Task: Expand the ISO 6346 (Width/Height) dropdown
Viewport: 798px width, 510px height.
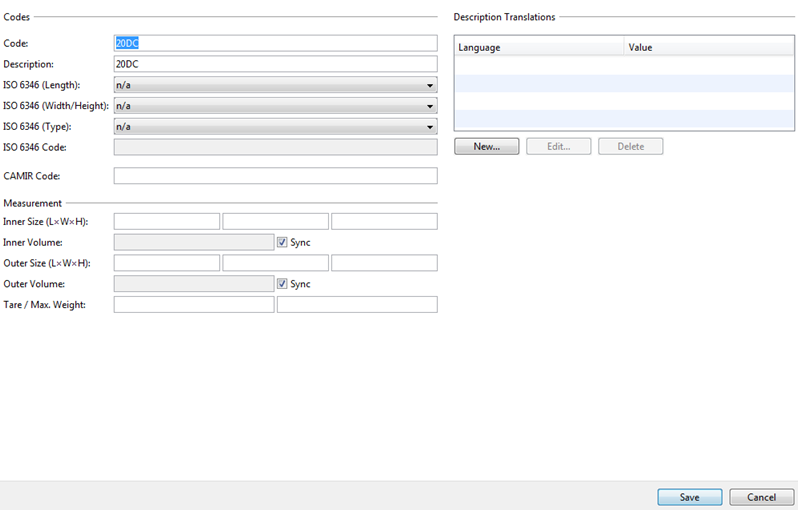Action: point(275,106)
